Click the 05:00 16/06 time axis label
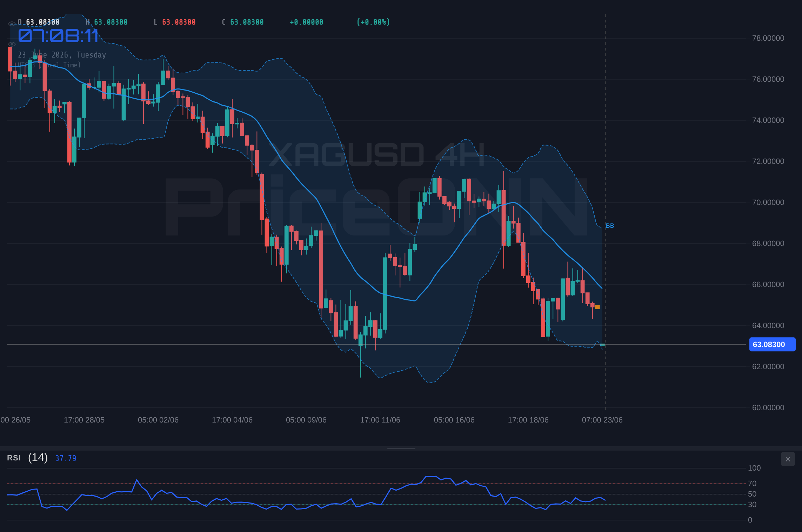The image size is (802, 532). 454,420
